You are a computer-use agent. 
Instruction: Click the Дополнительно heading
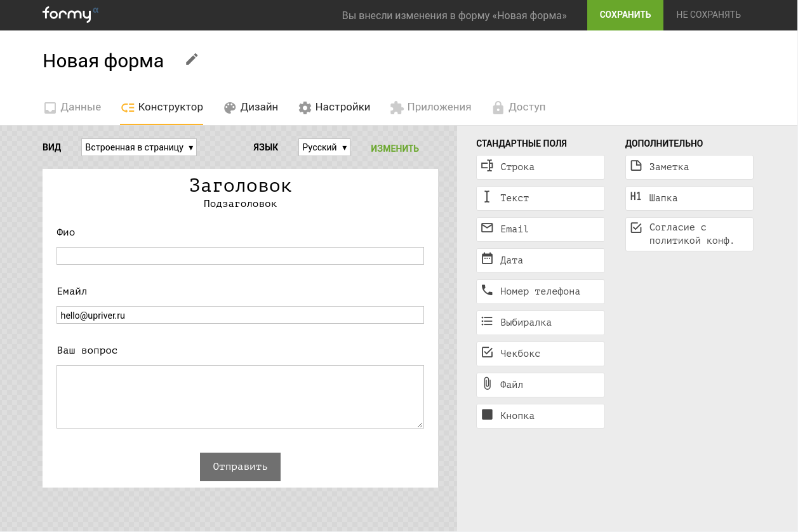tap(664, 143)
